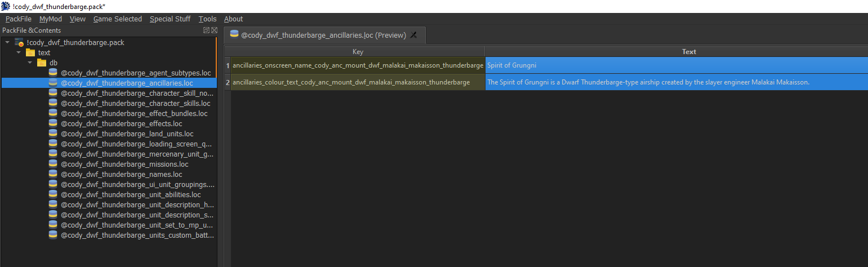This screenshot has width=868, height=267.
Task: Open the Game Selected menu
Action: coord(118,19)
